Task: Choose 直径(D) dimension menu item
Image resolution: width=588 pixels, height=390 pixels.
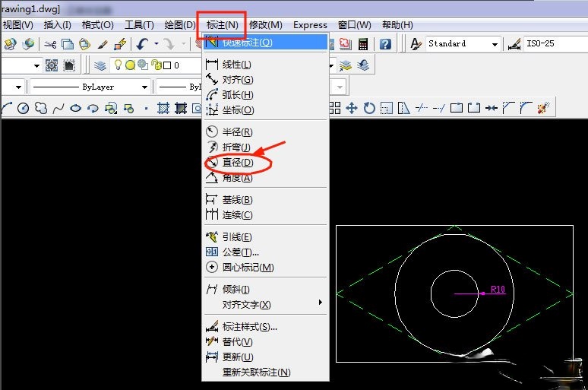Action: 265,163
